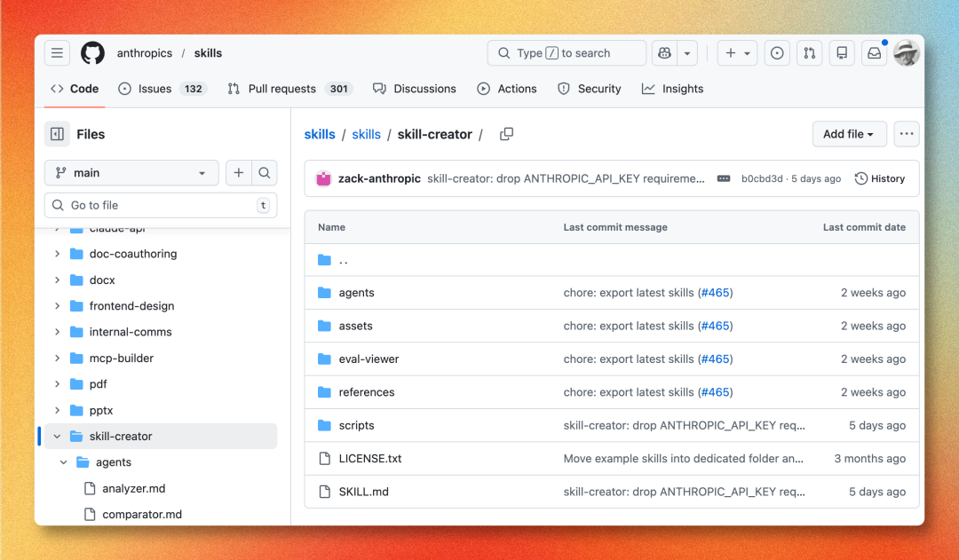Viewport: 959px width, 560px height.
Task: Expand the mcp-builder folder
Action: pyautogui.click(x=57, y=359)
